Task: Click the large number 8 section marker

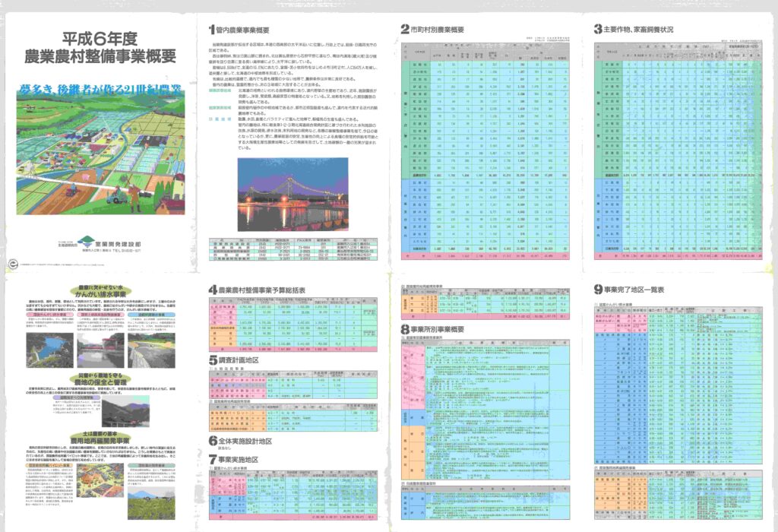Action: pos(406,329)
